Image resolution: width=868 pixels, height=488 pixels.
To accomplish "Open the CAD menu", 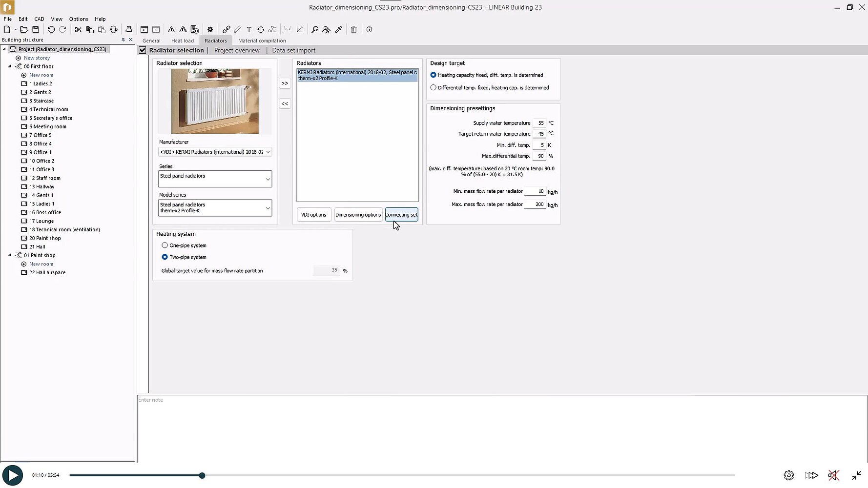I will point(39,19).
